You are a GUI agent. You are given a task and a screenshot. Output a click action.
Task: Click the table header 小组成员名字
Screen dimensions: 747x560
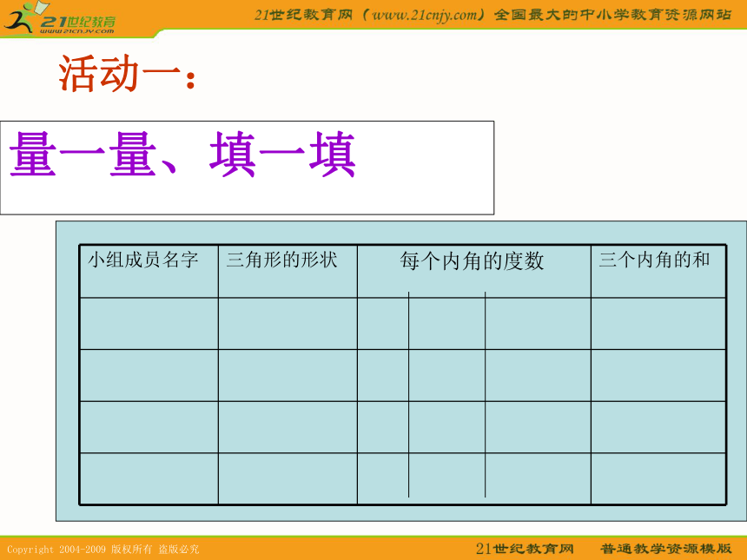tap(143, 260)
